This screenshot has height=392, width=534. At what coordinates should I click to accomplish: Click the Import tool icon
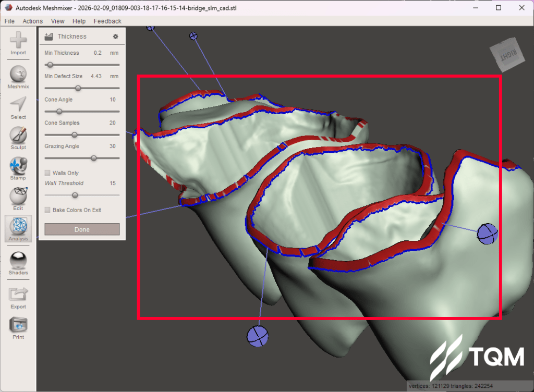(18, 41)
